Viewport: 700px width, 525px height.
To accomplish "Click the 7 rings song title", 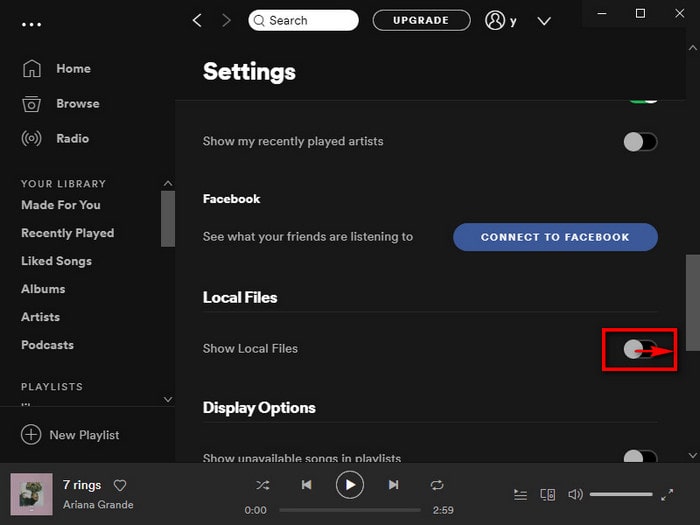I will coord(82,485).
